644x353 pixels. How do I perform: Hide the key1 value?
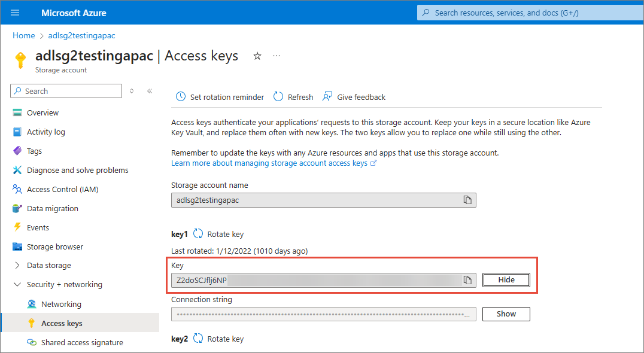tap(506, 279)
